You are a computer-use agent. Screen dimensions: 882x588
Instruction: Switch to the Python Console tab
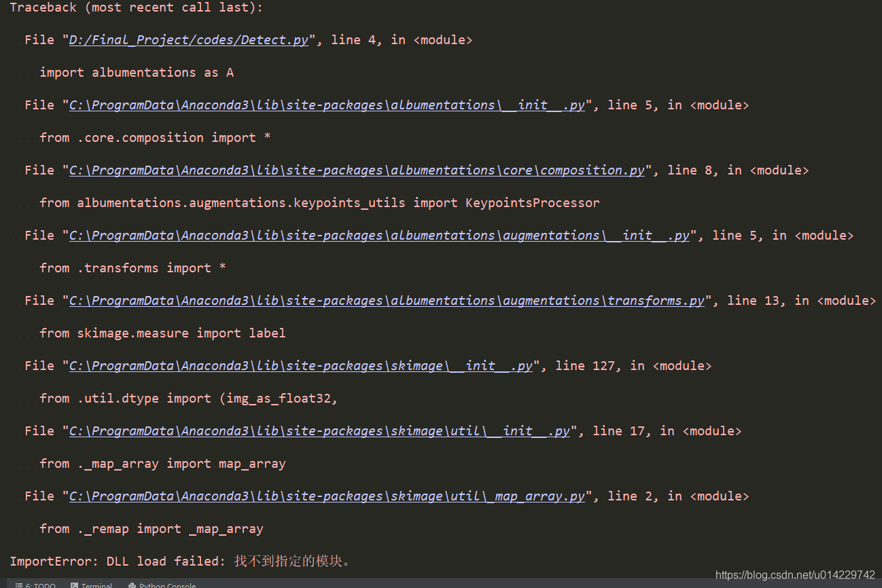[x=162, y=585]
